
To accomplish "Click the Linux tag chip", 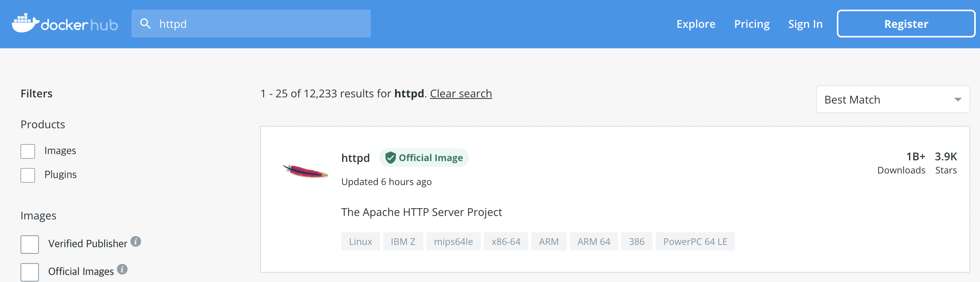I will click(x=360, y=241).
